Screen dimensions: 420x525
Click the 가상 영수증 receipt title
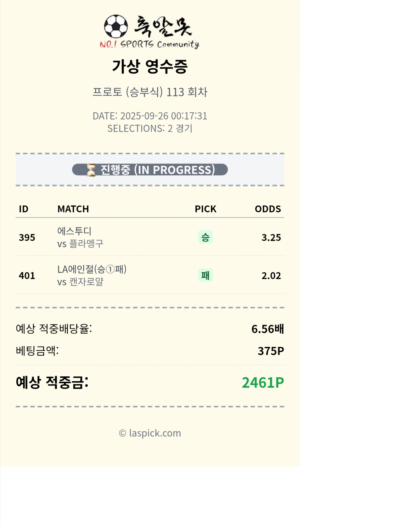[x=150, y=67]
